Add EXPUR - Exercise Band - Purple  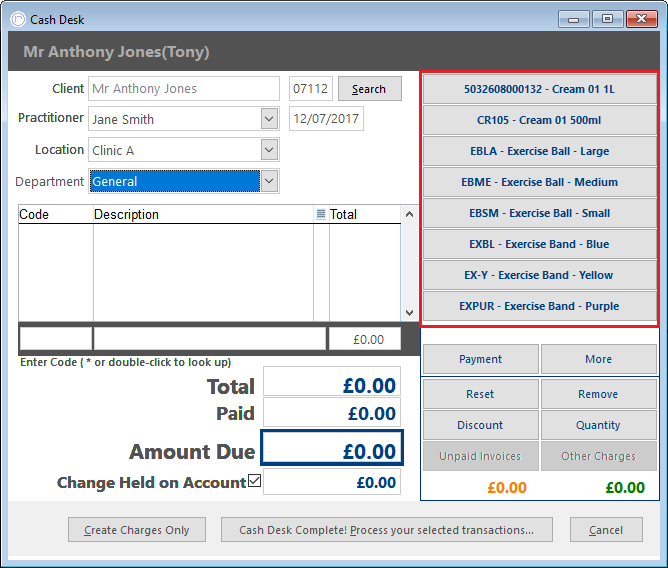(x=539, y=306)
